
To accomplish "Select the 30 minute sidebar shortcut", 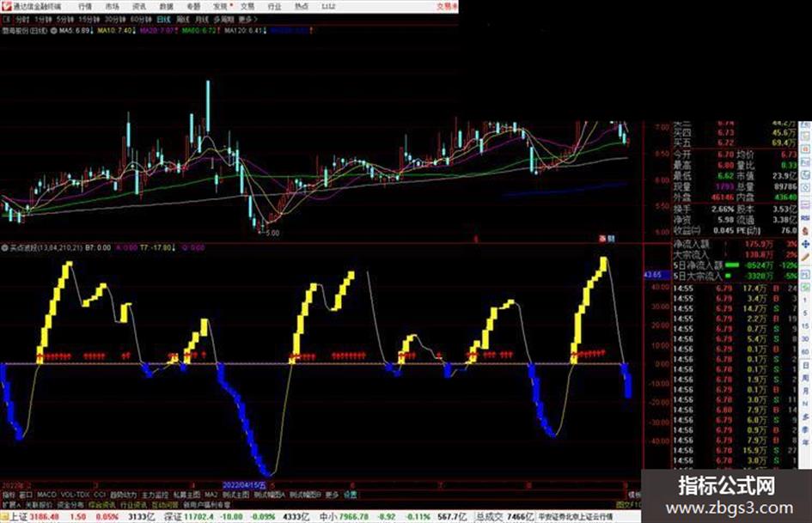I will (x=806, y=339).
